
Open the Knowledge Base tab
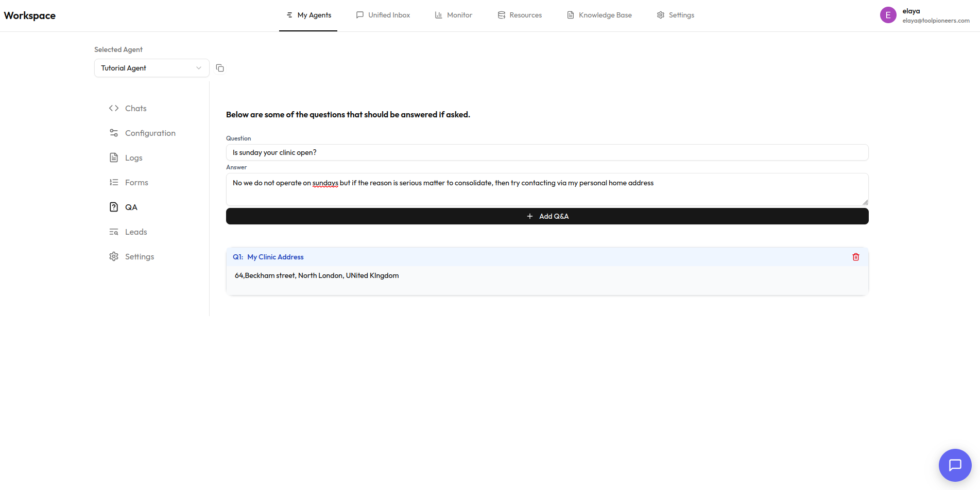(x=599, y=15)
